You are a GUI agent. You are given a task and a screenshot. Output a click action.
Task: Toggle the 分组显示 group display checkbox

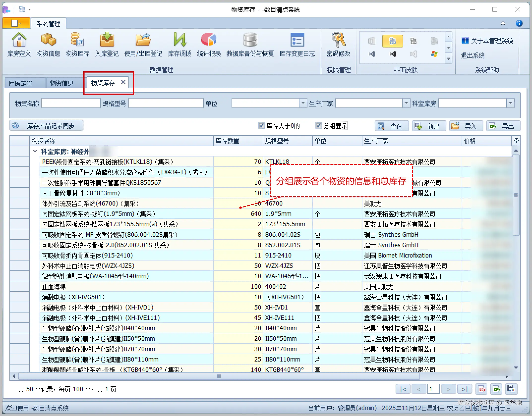[x=318, y=126]
